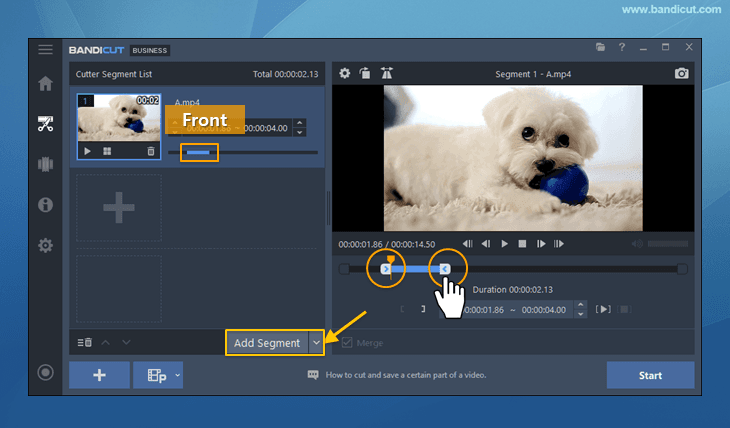
Task: Click end time field 00:00:04.00 in timeline
Action: click(x=543, y=310)
